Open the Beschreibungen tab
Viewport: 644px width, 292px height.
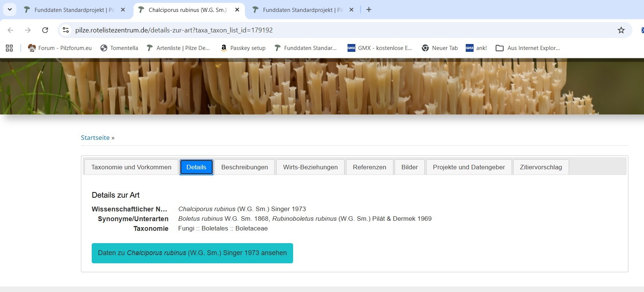(x=244, y=167)
